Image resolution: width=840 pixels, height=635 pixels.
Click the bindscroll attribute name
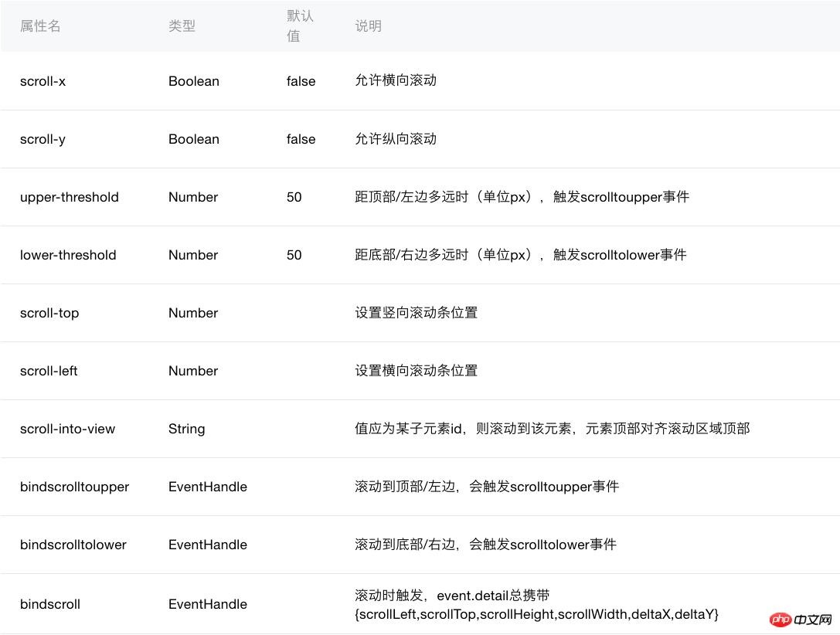(x=49, y=604)
